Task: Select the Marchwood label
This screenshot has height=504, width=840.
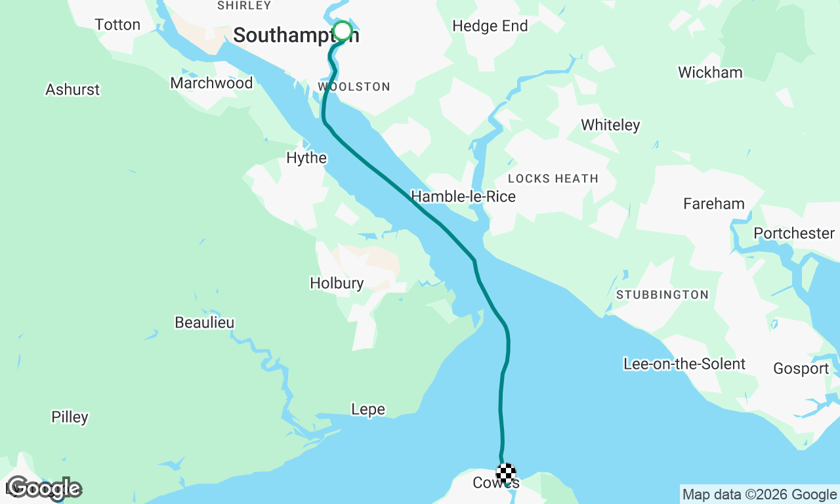Action: (x=211, y=83)
